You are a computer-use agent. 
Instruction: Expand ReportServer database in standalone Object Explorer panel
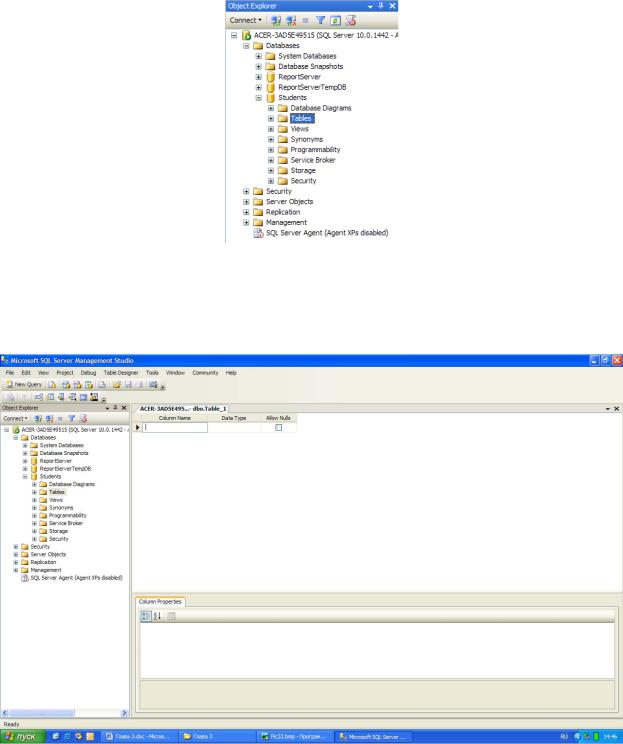point(259,77)
